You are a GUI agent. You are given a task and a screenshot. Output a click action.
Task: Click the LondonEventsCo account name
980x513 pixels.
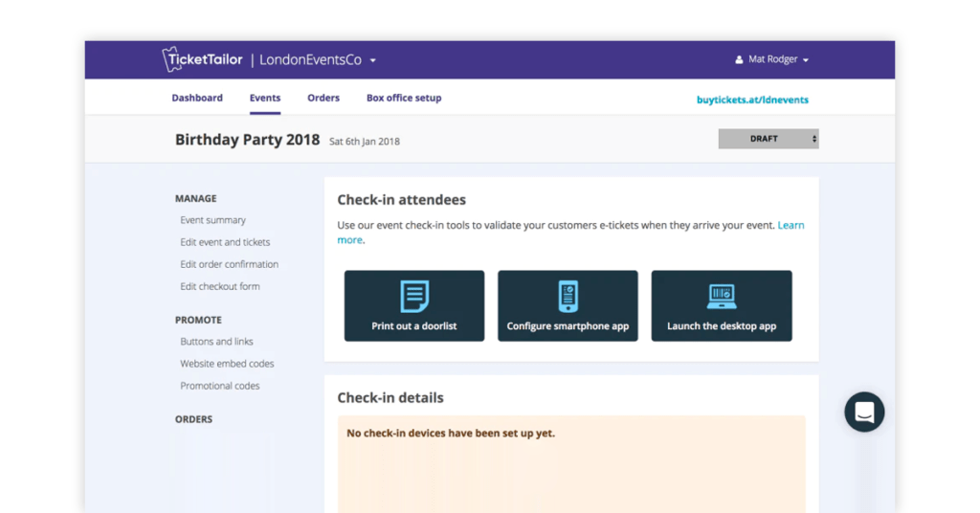point(311,60)
